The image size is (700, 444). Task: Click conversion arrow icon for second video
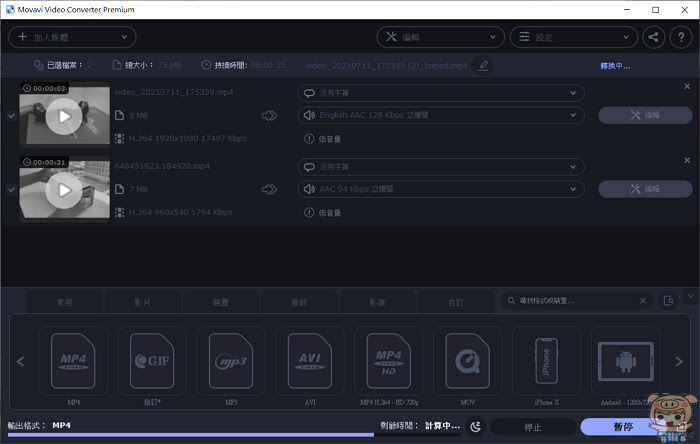pos(269,190)
